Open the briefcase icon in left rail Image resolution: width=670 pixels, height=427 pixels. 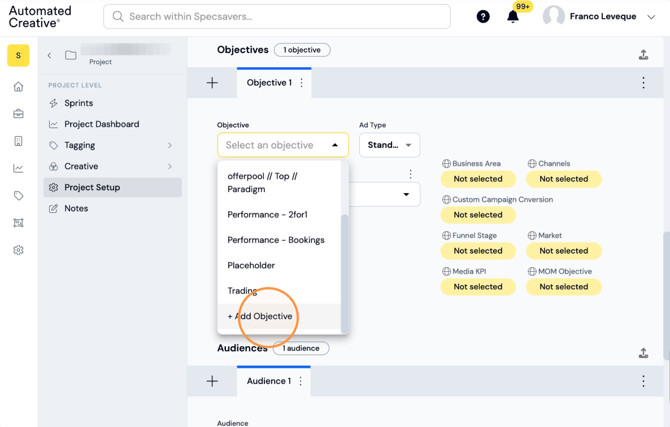coord(18,114)
